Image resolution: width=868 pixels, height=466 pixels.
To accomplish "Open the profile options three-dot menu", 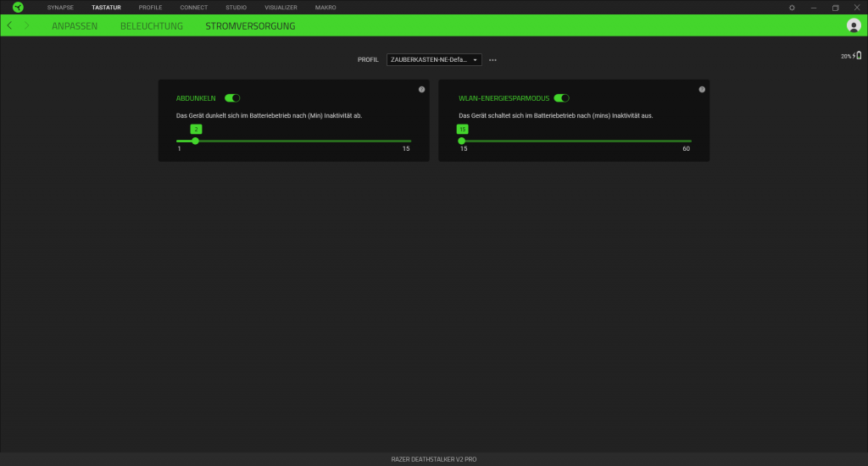I will (x=492, y=60).
